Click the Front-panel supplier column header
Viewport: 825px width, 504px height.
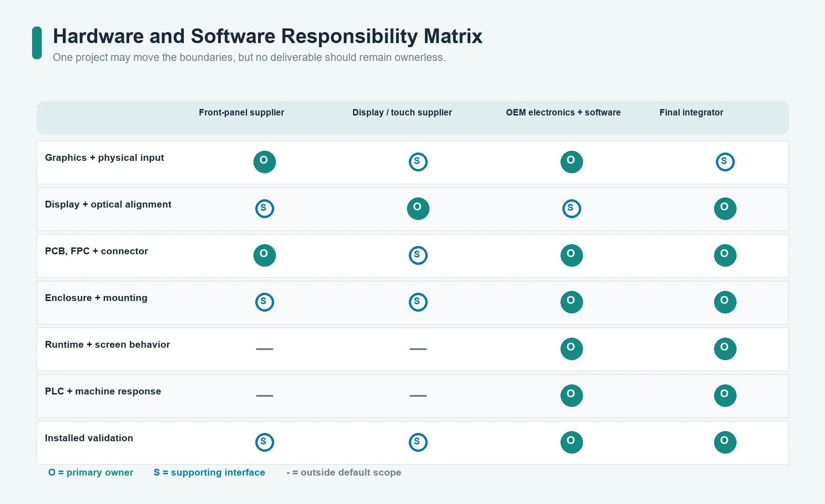(x=242, y=113)
